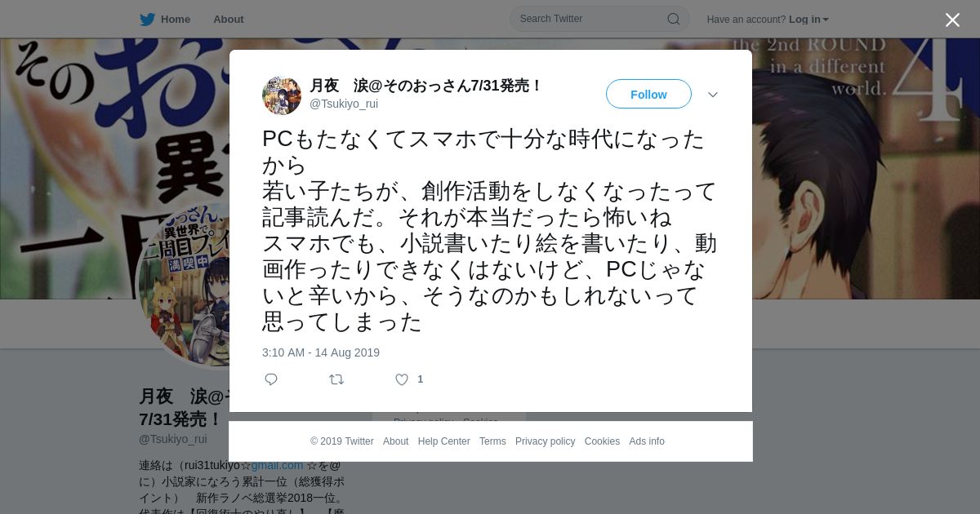
Task: Open the Help Center footer link
Action: tap(443, 441)
